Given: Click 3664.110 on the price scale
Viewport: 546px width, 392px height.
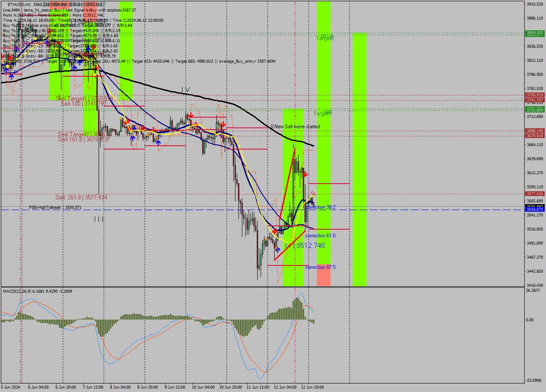Looking at the screenshot, I should (534, 144).
